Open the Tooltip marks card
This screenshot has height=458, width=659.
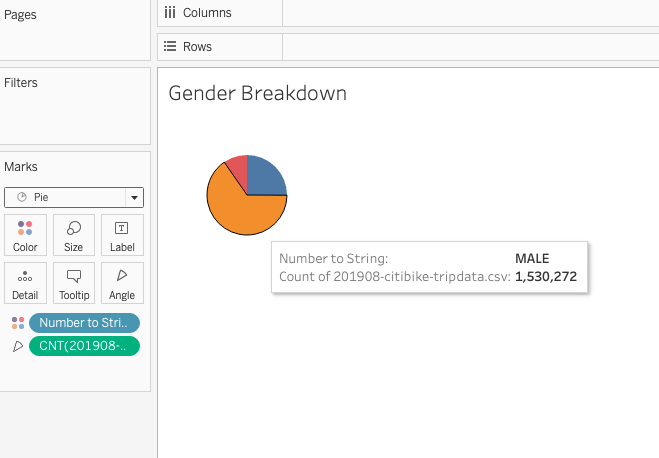click(x=74, y=283)
